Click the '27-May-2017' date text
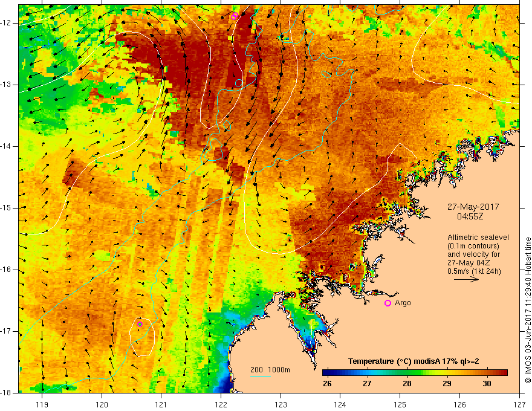532x411 pixels. [x=473, y=207]
